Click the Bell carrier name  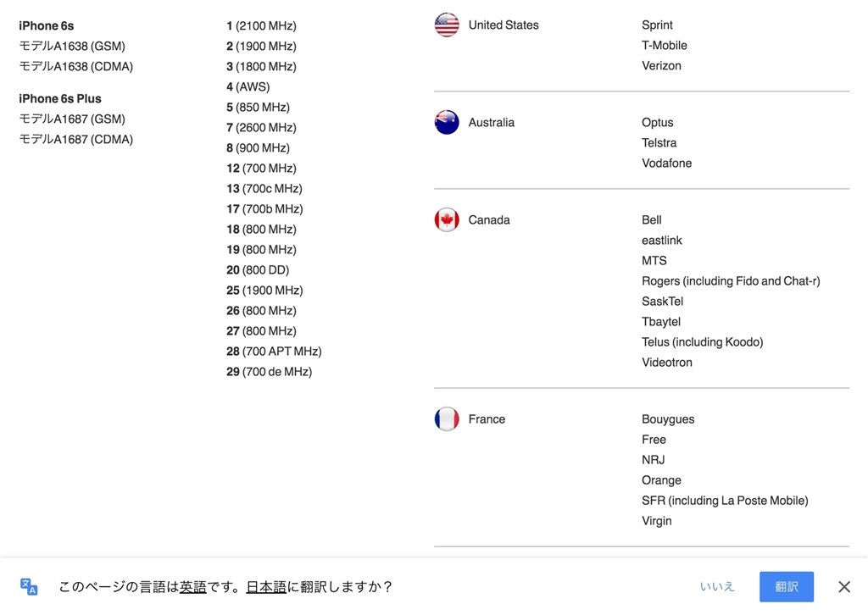point(652,219)
